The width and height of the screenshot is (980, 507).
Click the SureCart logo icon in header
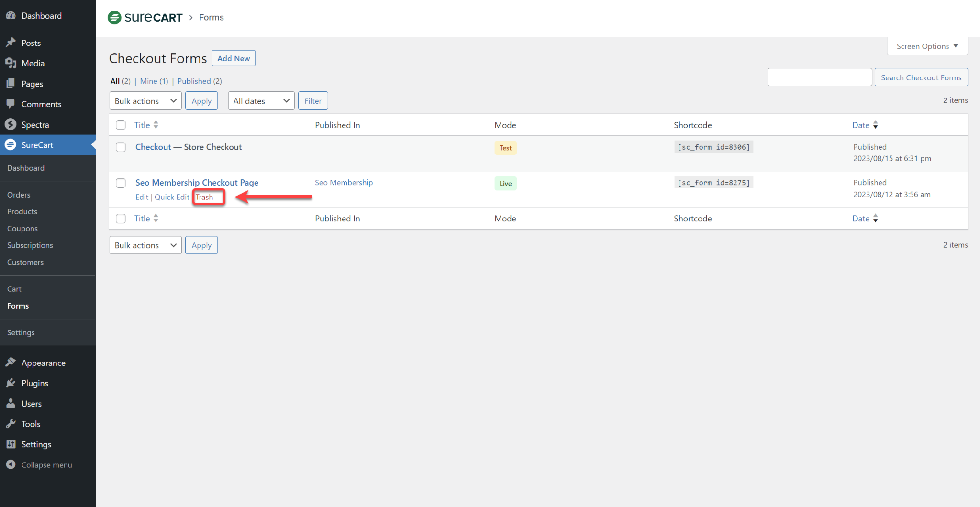114,18
